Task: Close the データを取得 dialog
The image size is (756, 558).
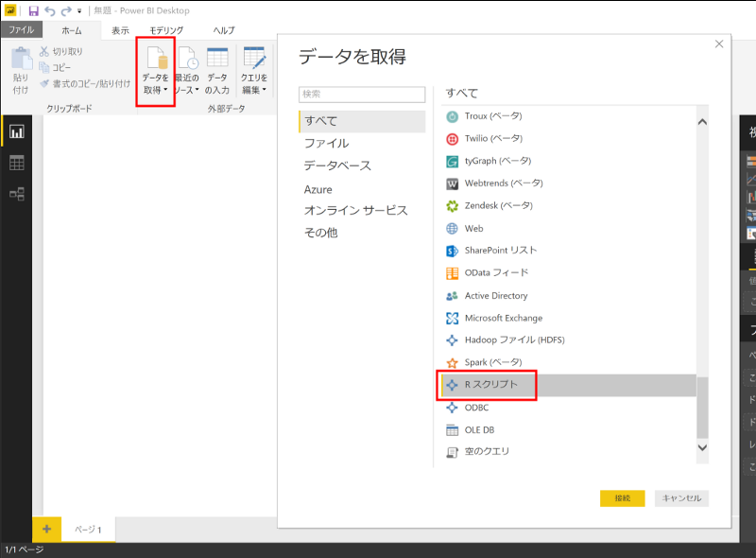Action: pyautogui.click(x=719, y=44)
